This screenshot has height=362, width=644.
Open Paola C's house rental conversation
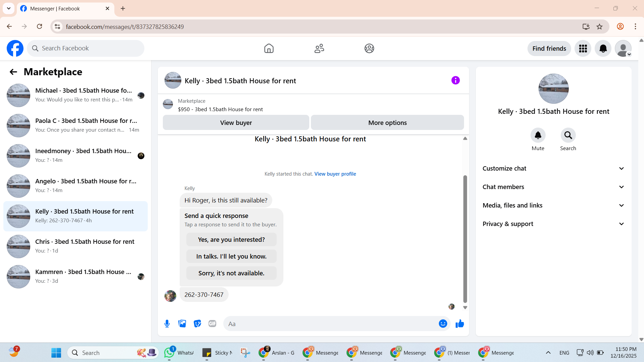(x=76, y=126)
